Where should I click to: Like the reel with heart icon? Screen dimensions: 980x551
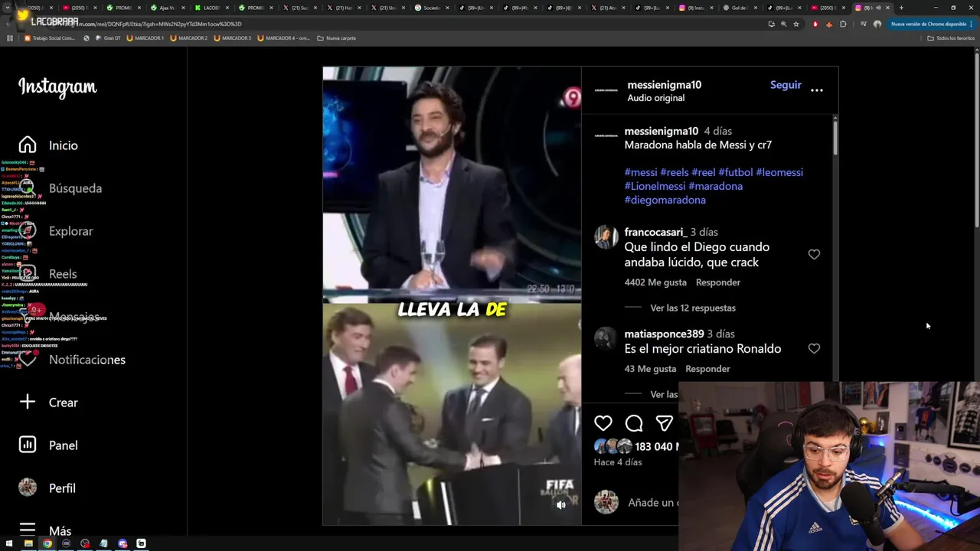click(x=603, y=423)
